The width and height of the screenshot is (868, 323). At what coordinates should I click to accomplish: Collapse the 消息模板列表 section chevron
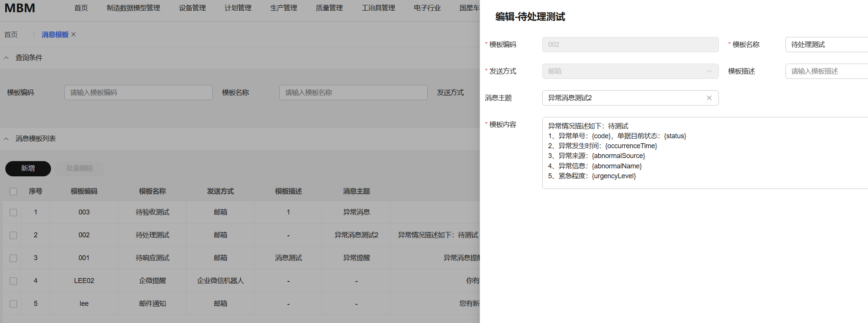tap(6, 139)
